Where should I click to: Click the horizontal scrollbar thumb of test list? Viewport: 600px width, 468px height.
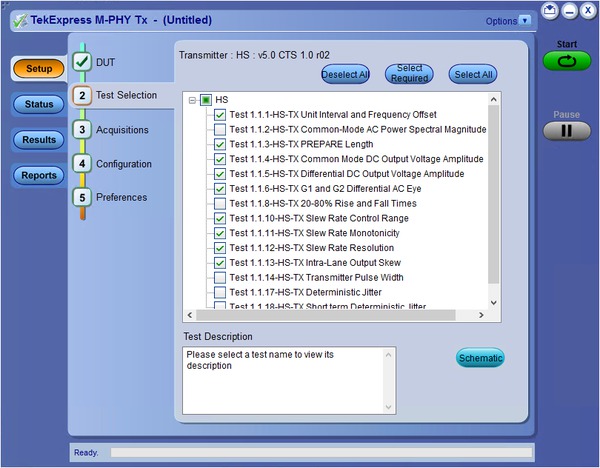click(326, 315)
